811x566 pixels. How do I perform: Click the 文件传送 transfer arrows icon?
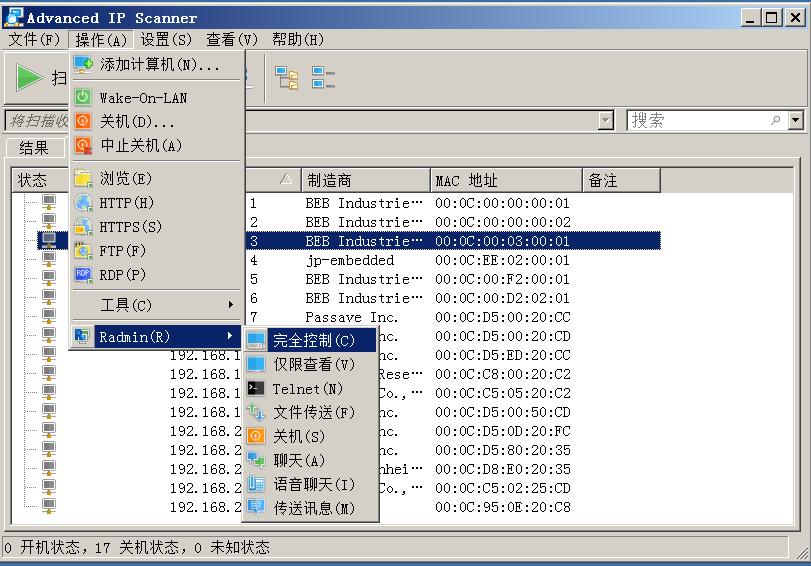click(256, 412)
